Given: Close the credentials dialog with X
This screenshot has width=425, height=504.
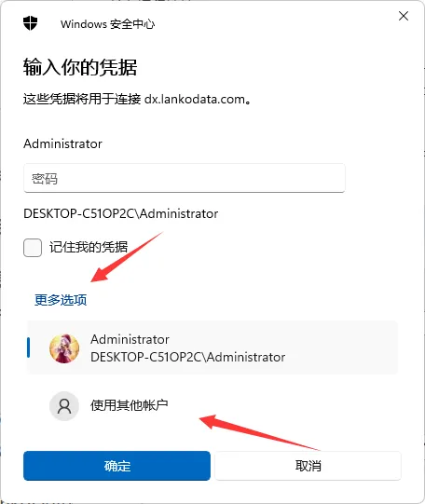Looking at the screenshot, I should point(404,16).
